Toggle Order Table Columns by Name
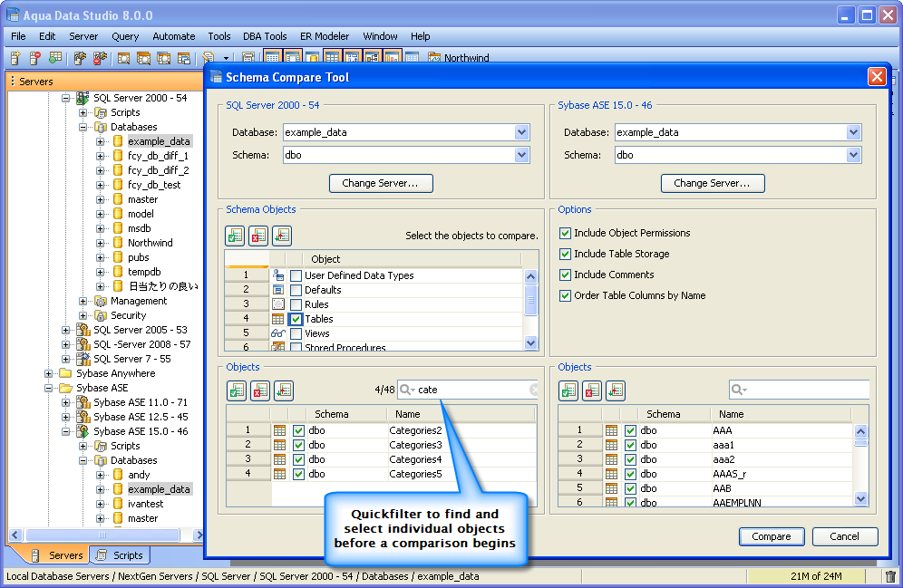903x588 pixels. click(565, 295)
